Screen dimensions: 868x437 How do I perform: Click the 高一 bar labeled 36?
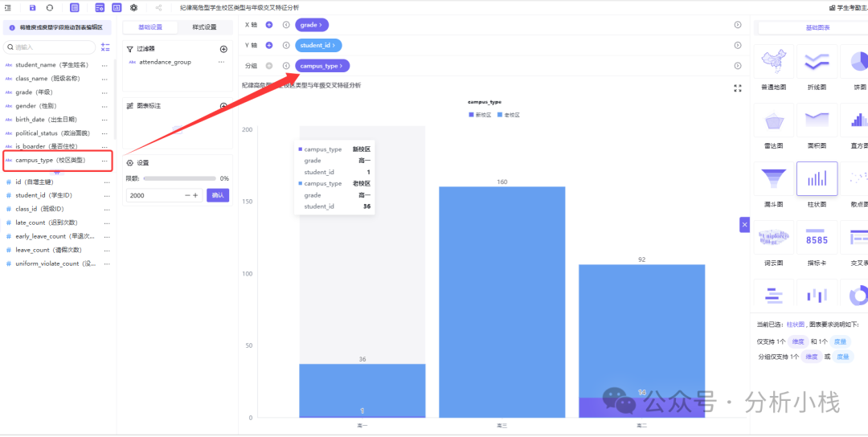tap(362, 390)
